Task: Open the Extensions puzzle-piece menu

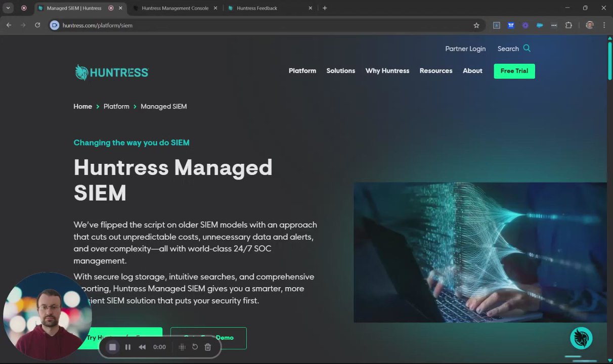Action: click(x=568, y=25)
